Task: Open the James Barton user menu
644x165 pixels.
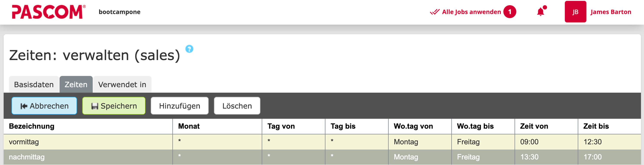Action: 610,12
